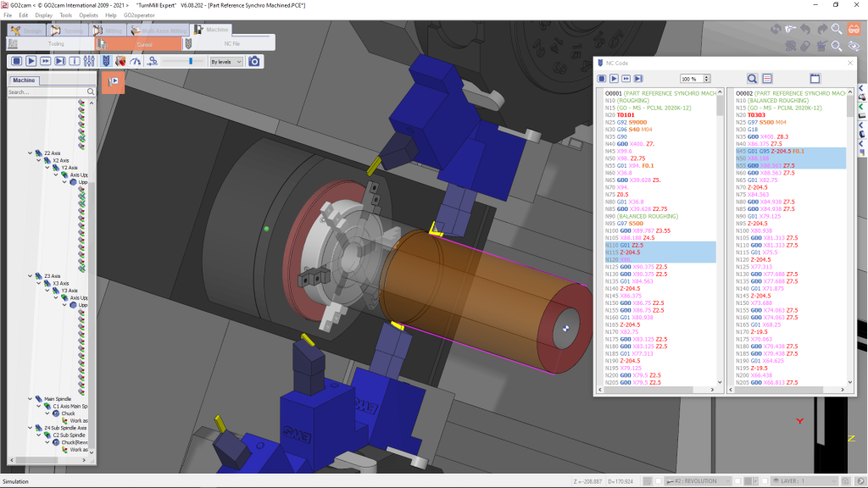Click the Tooling button
This screenshot has height=488, width=868.
click(56, 43)
